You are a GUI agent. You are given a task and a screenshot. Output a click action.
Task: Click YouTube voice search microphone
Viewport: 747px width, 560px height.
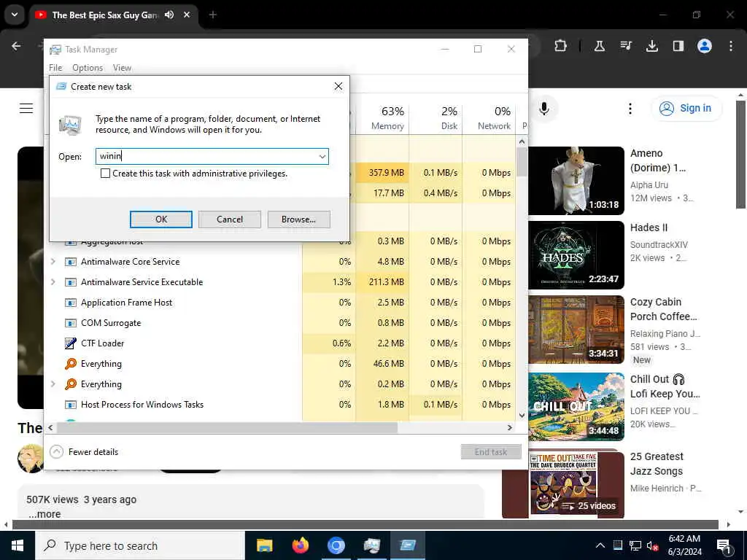tap(543, 109)
